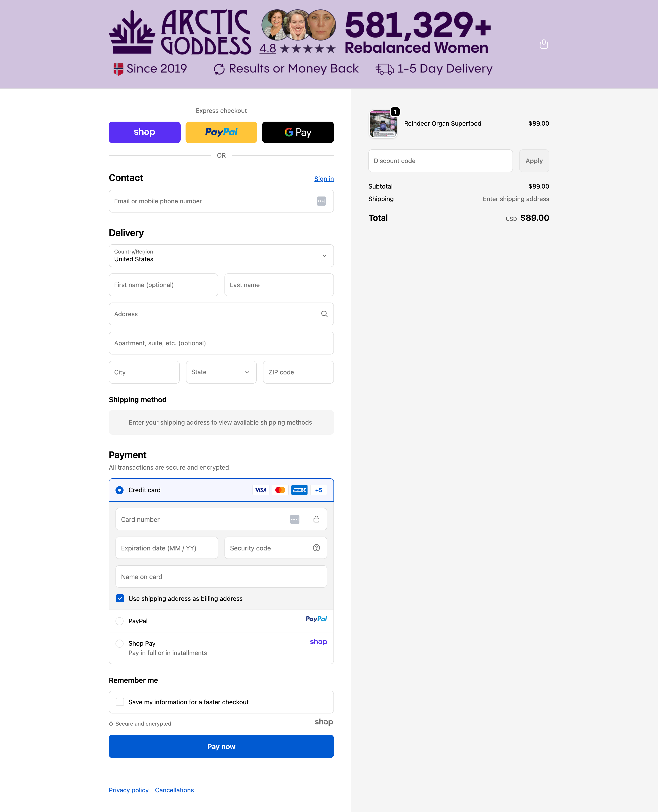
Task: Click the 'Secure and encrypted' text
Action: click(143, 724)
